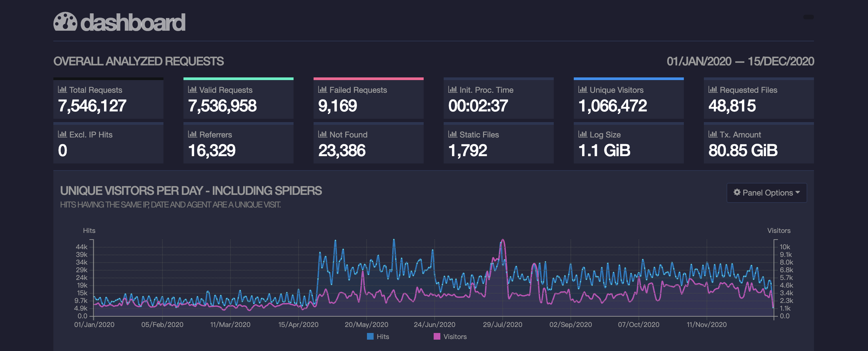Image resolution: width=868 pixels, height=351 pixels.
Task: Click the gear icon in Panel Options
Action: tap(737, 192)
